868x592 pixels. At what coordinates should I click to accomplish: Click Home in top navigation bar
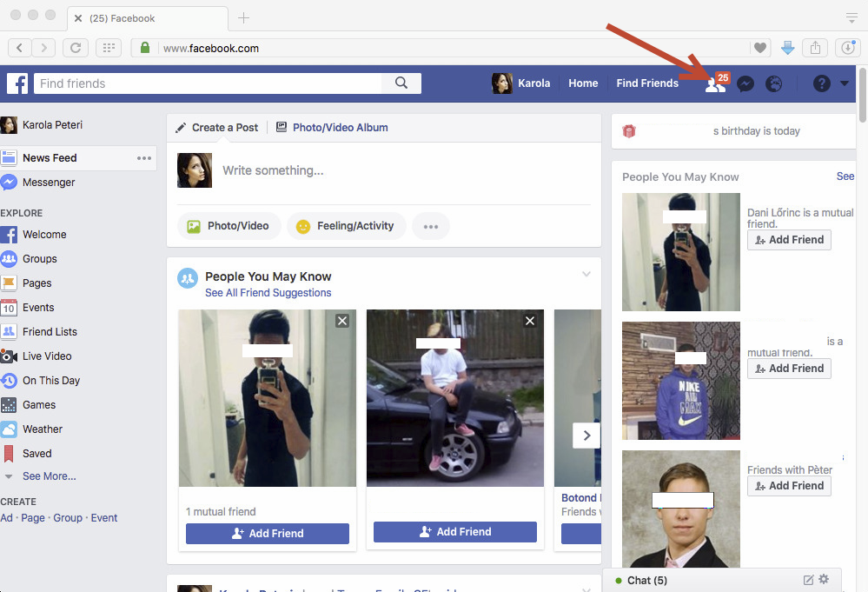click(583, 83)
